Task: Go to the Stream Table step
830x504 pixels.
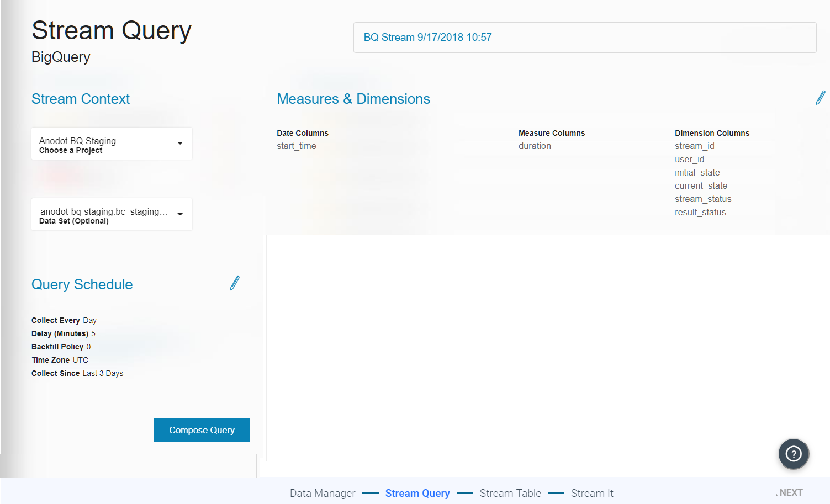Action: (510, 493)
